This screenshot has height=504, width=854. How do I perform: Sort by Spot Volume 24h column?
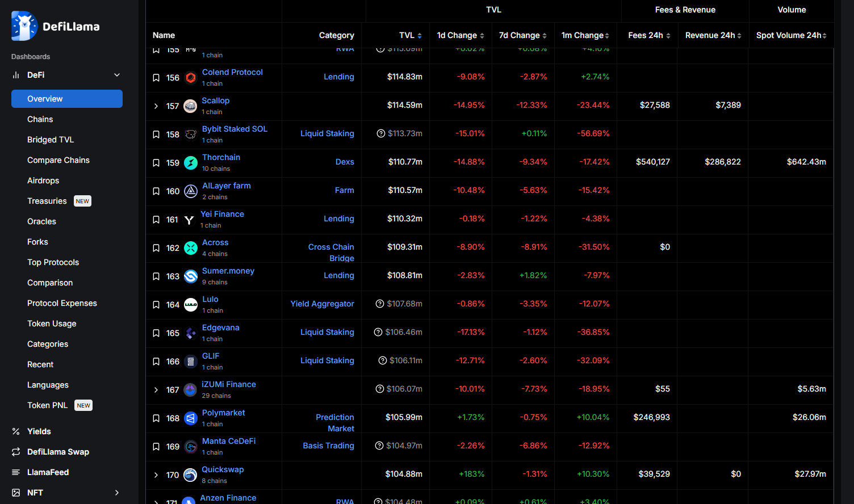point(792,35)
